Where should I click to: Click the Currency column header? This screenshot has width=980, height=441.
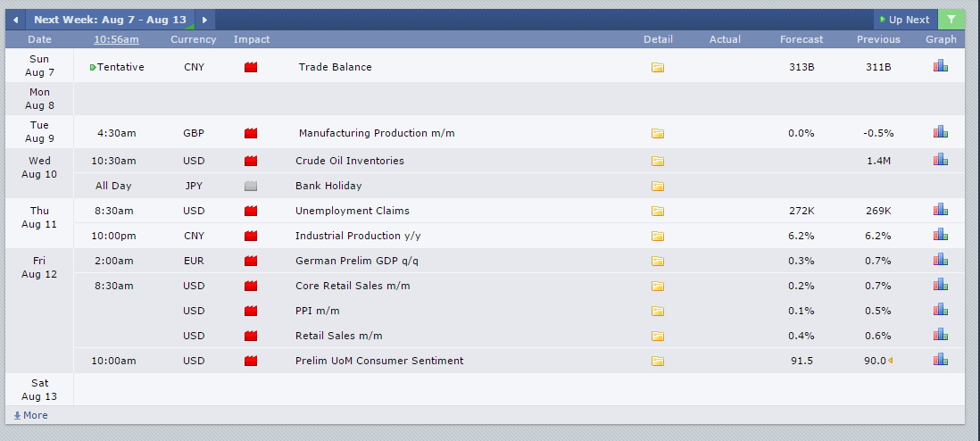pos(193,39)
